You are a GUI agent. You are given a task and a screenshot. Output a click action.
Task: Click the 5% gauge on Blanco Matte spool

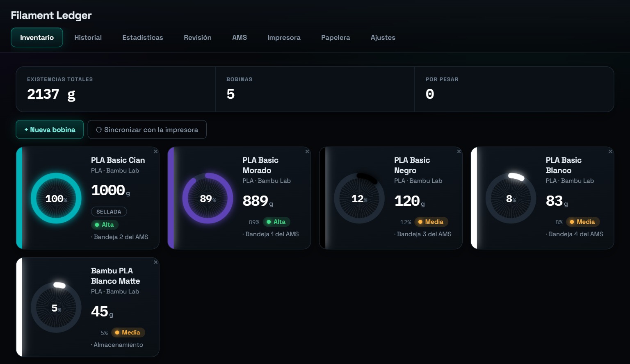tap(56, 307)
